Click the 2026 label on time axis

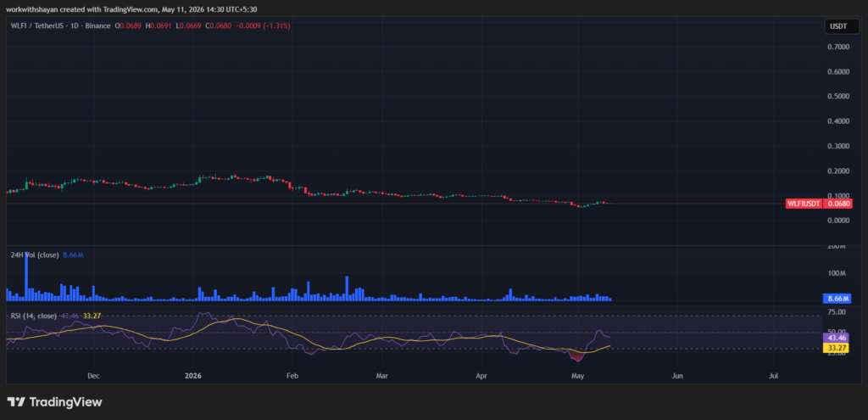tap(193, 376)
